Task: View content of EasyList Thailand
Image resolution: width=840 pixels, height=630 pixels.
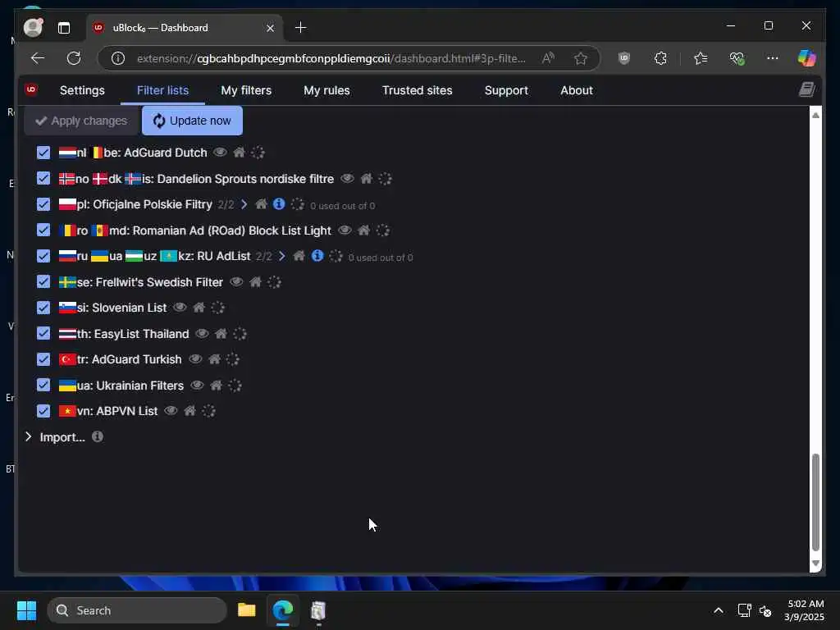Action: (202, 334)
